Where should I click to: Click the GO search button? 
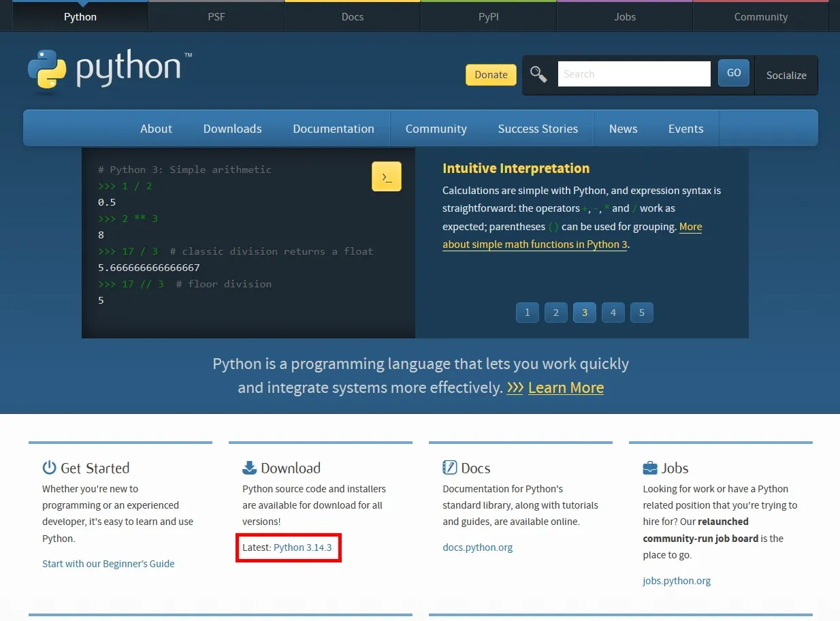[x=733, y=72]
